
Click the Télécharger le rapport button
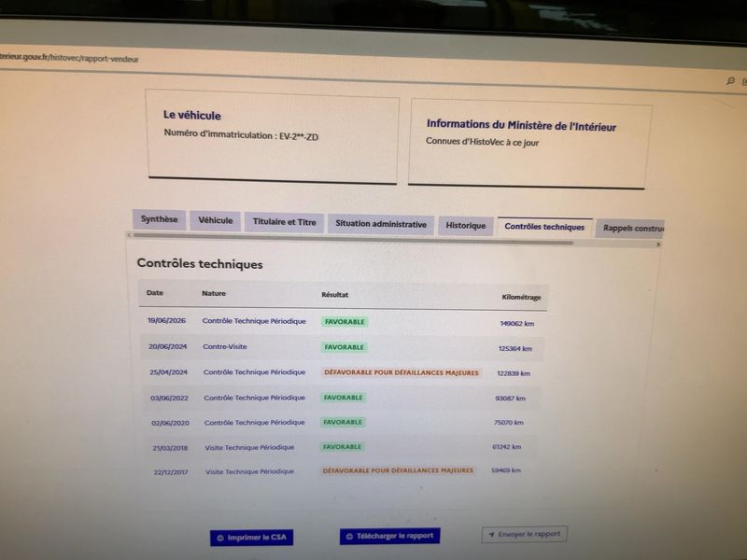pyautogui.click(x=389, y=536)
